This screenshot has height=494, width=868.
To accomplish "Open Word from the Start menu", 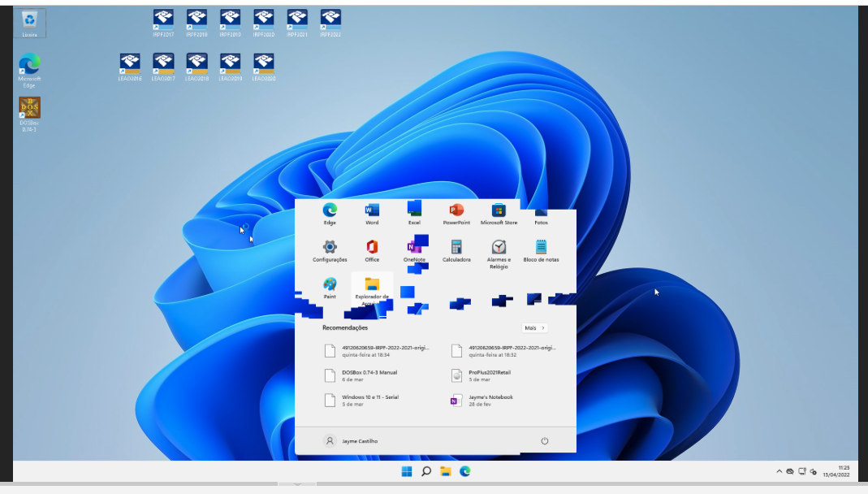I will click(372, 211).
